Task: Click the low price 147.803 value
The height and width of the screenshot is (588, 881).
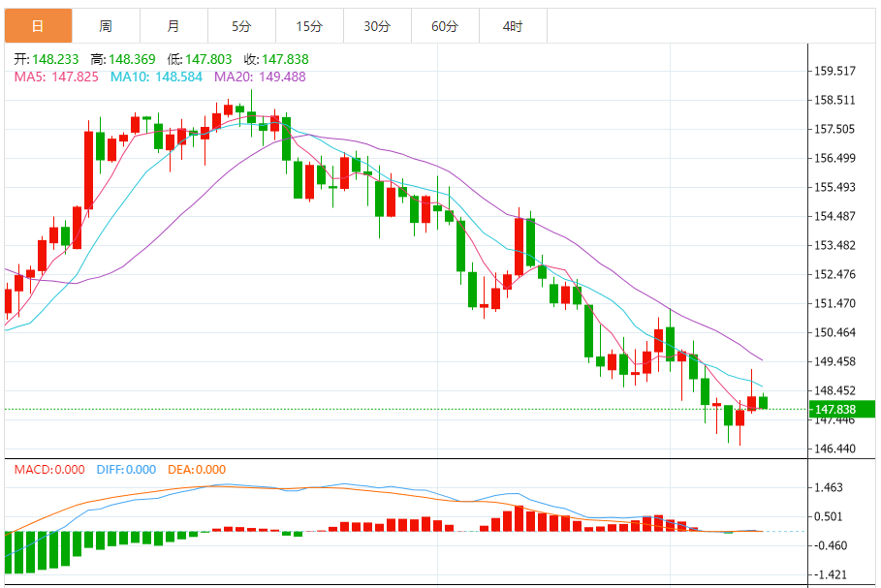Action: (x=208, y=59)
